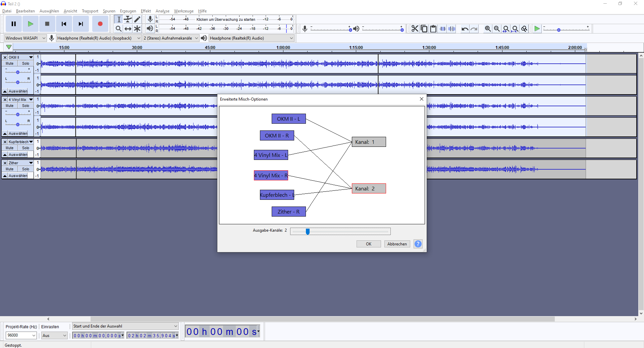Solo the Zither track
The width and height of the screenshot is (644, 348).
(25, 169)
